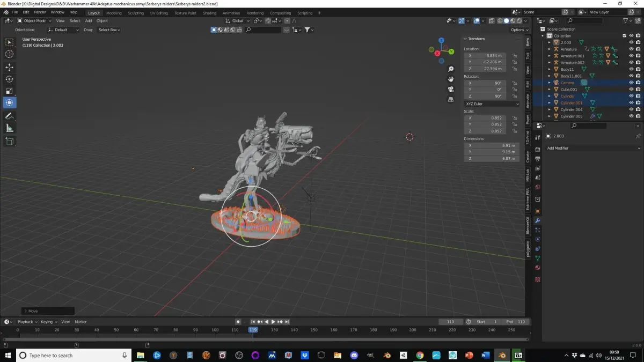Expand Armature.001 in outliner
The width and height of the screenshot is (644, 362).
549,56
